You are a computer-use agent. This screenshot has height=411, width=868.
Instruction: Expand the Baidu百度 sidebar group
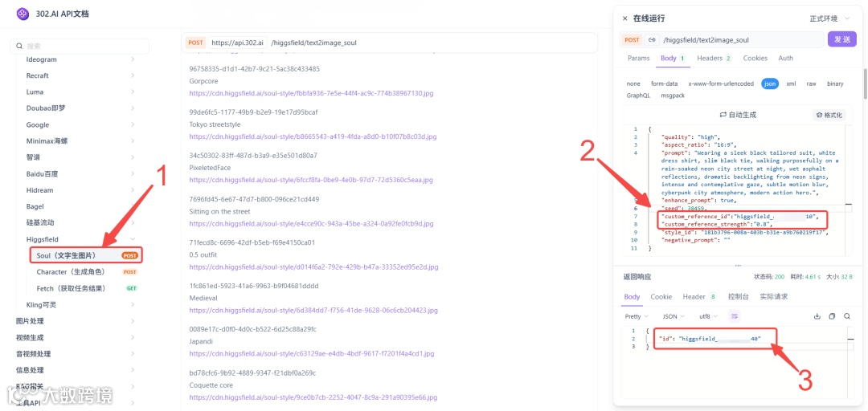[79, 173]
